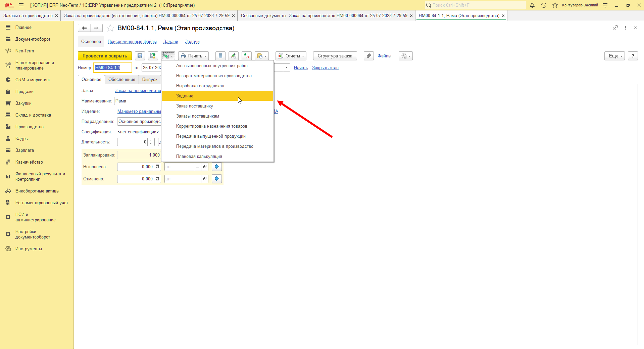This screenshot has width=644, height=349.
Task: Expand the document-with-clock dropdown icon
Action: point(262,56)
